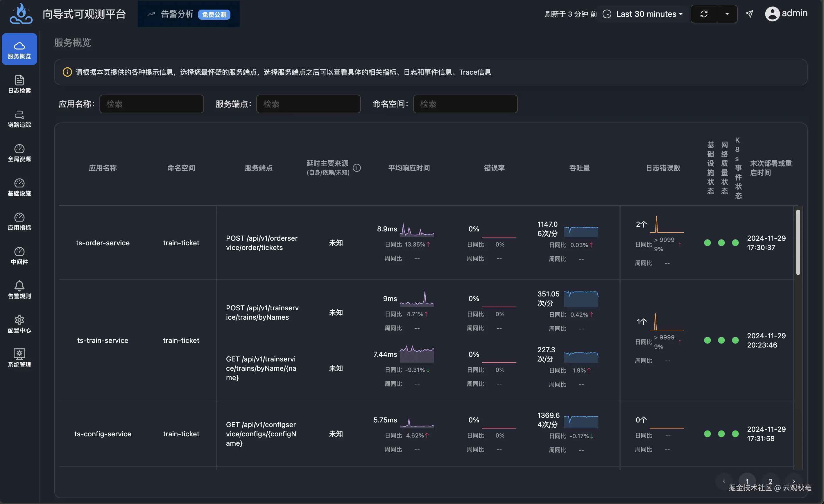Open the admin user menu

pyautogui.click(x=786, y=13)
